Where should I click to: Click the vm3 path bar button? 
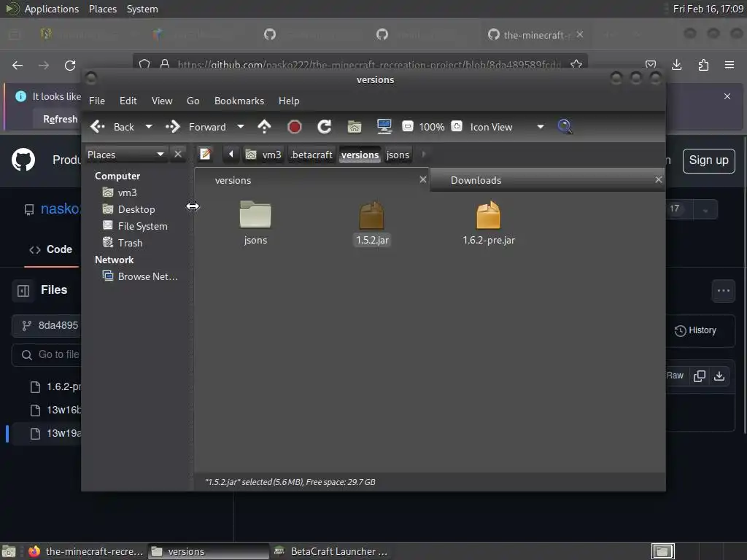tap(264, 155)
